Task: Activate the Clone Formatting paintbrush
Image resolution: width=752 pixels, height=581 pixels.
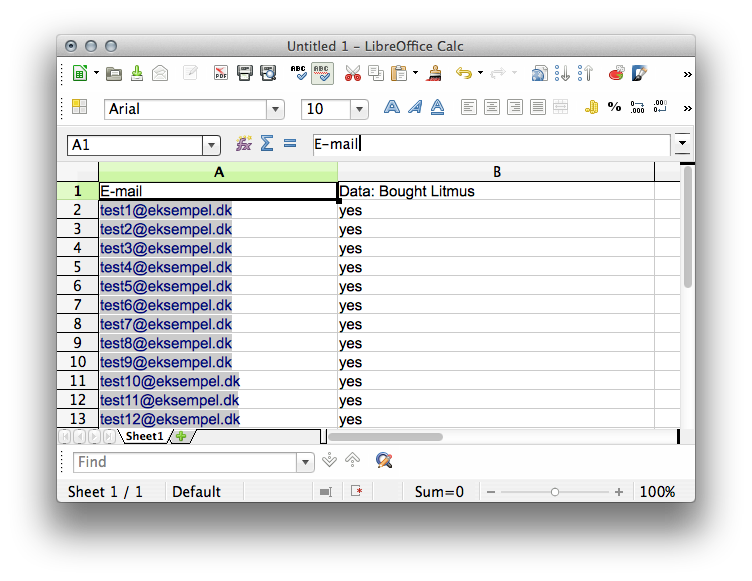Action: 435,73
